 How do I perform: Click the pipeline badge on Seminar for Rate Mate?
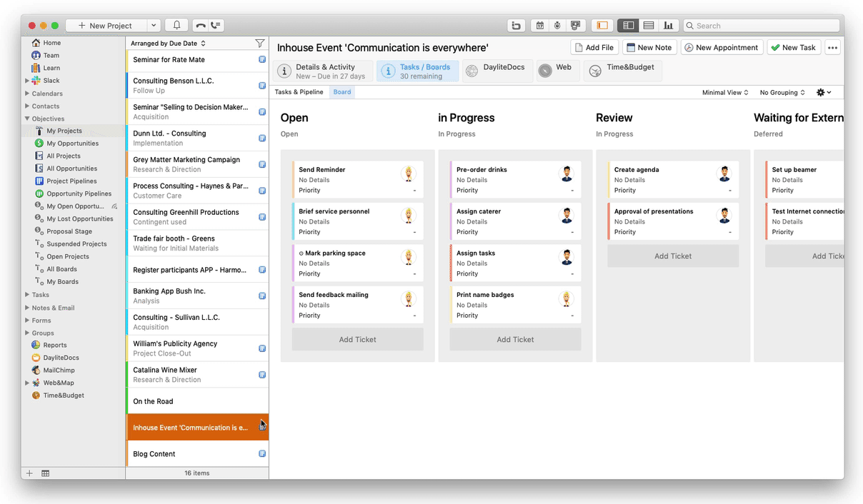click(262, 60)
